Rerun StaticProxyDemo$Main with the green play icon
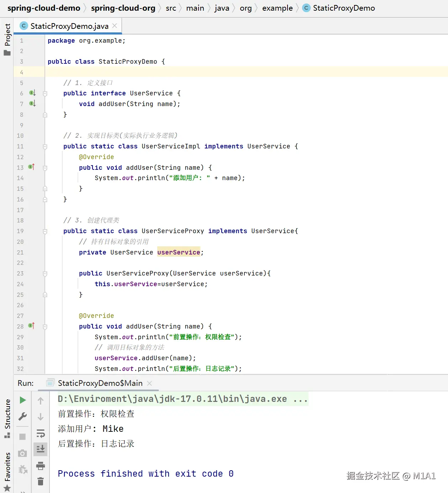Viewport: 448px width, 493px height. point(22,400)
